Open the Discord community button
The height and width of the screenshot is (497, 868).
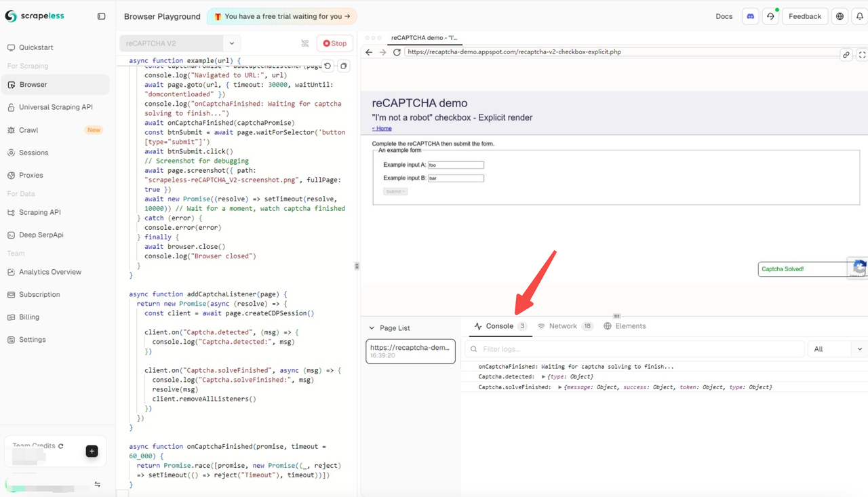click(x=750, y=16)
